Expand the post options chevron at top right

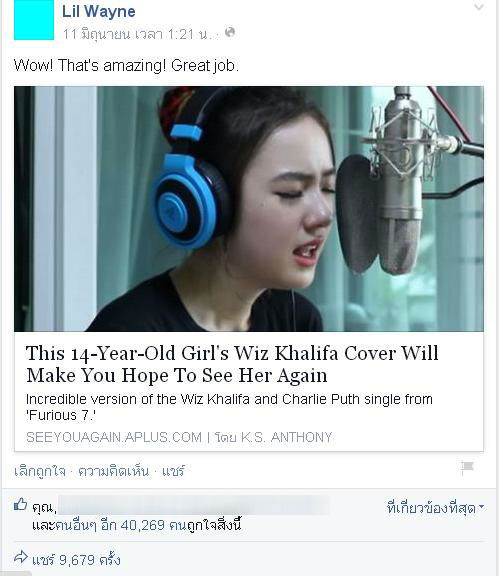[x=478, y=7]
